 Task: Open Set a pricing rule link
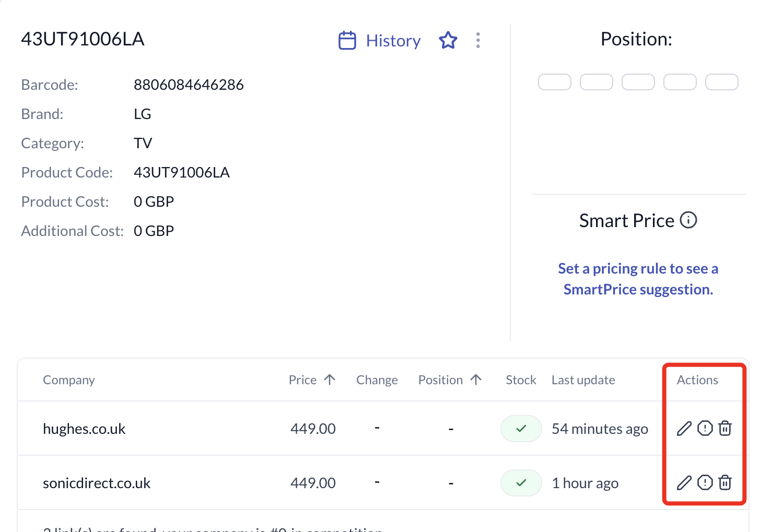(638, 279)
